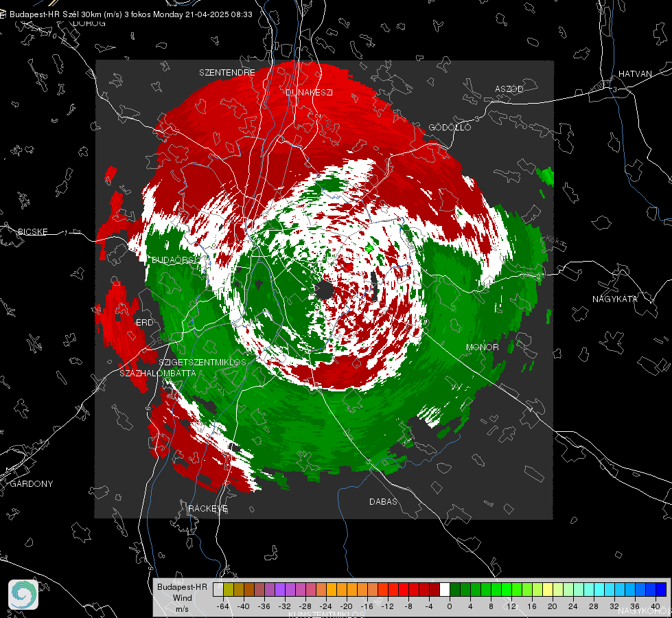Click the 24 legend value
Screen dimensions: 672x618
(573, 607)
